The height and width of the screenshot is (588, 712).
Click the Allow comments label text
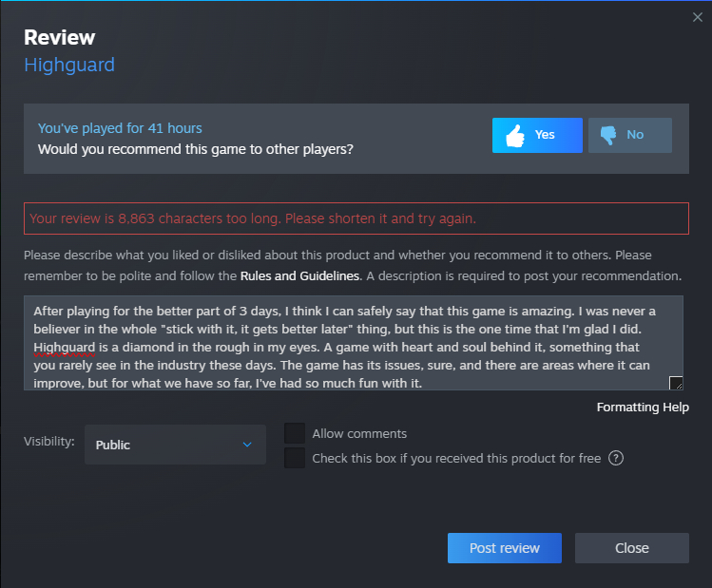pyautogui.click(x=359, y=433)
